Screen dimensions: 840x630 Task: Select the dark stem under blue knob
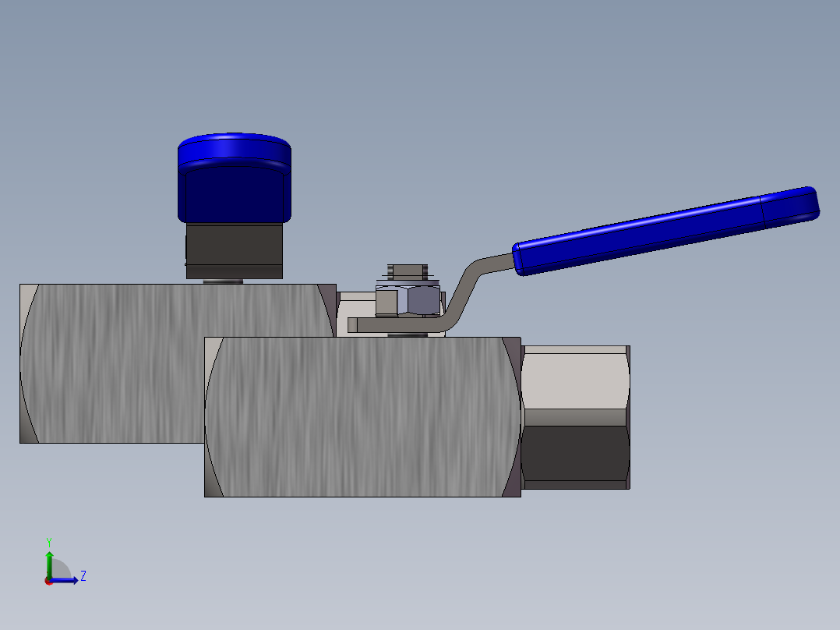point(234,251)
